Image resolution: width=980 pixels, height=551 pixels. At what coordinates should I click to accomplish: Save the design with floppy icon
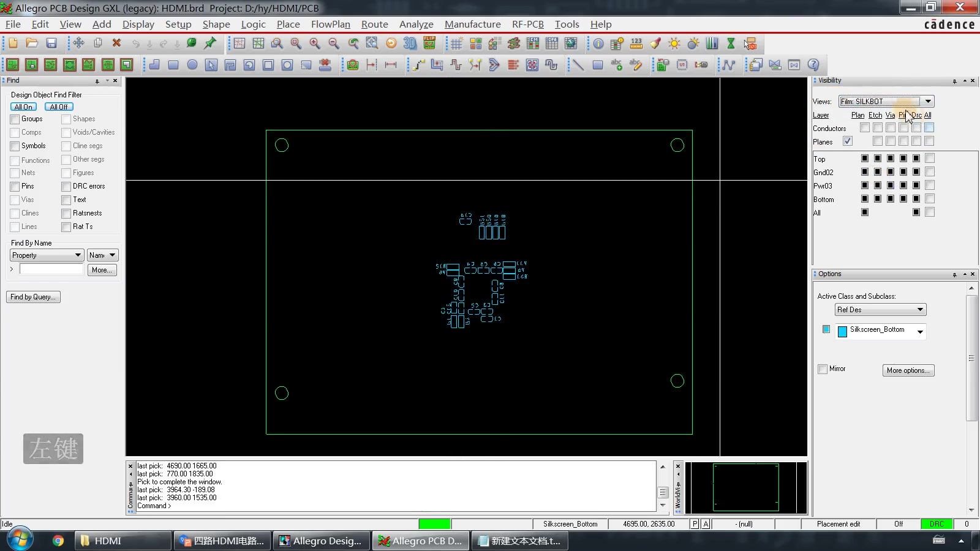point(51,43)
